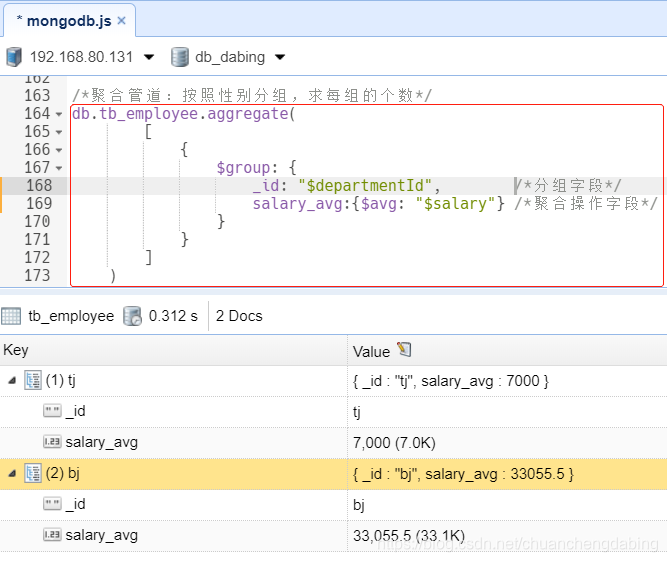
Task: Open the 192.168.80.131 connection dropdown
Action: pos(149,57)
